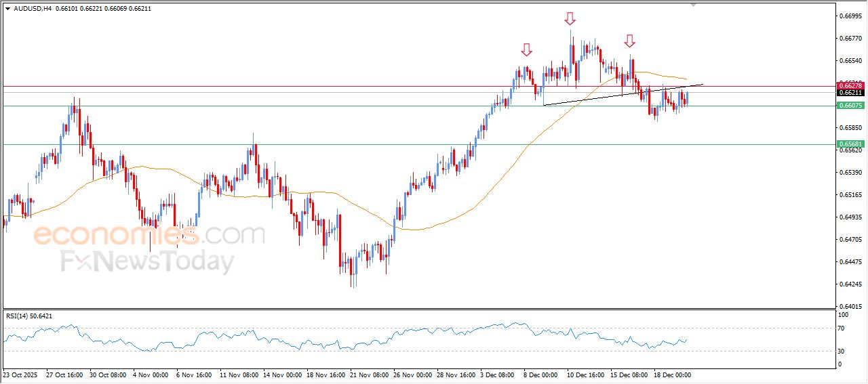Click the 21 Nov 08:00 date label
868x384 pixels.
[370, 374]
